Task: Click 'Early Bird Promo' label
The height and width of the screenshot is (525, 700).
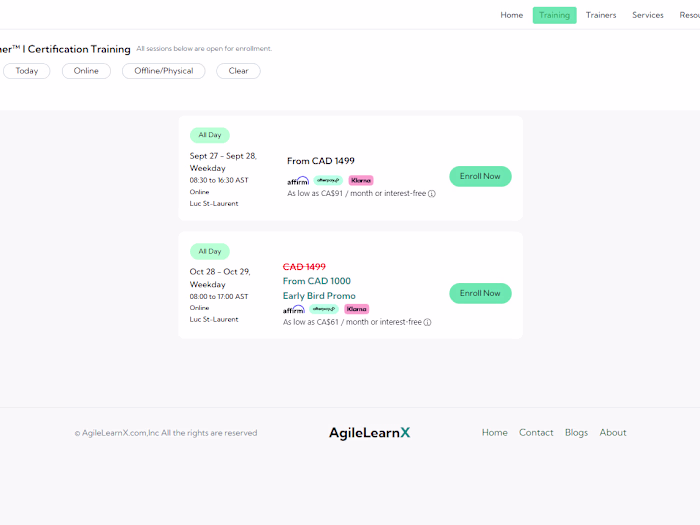Action: [319, 296]
